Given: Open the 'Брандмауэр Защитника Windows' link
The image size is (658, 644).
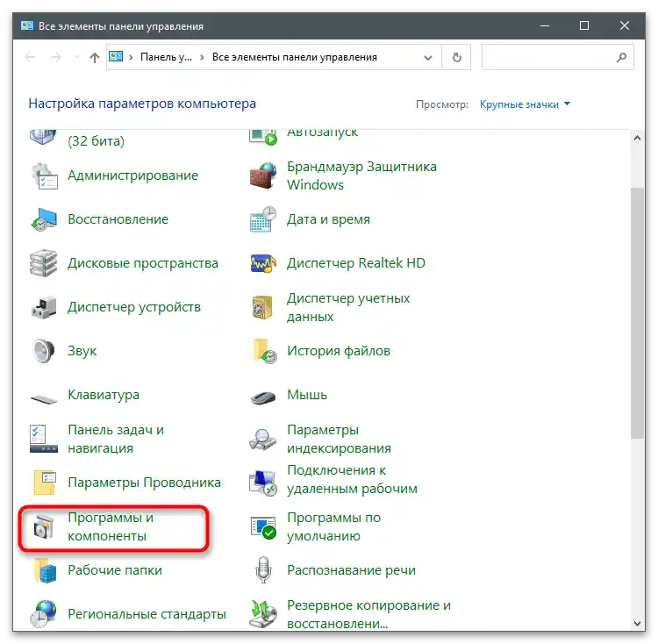Looking at the screenshot, I should tap(361, 175).
